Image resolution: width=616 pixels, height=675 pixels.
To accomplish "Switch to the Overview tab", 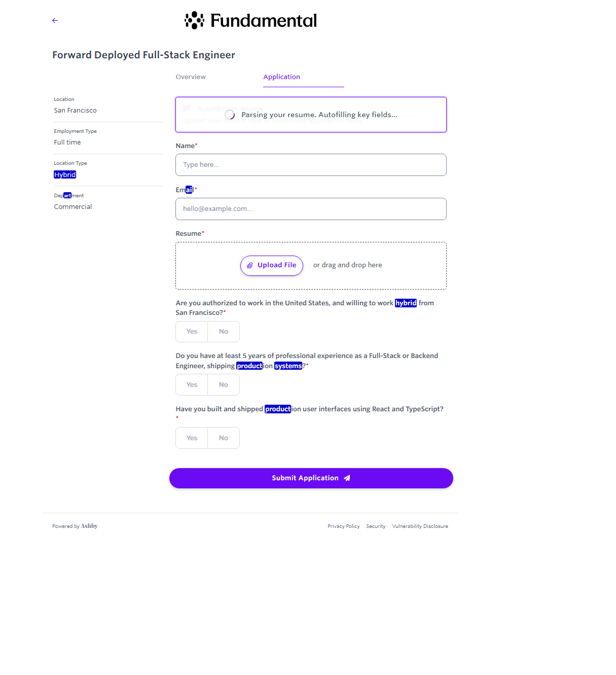I will pos(191,77).
